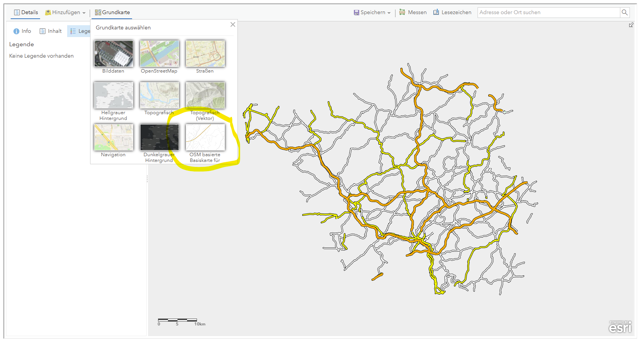Click the side panel collapse handle

(147, 179)
